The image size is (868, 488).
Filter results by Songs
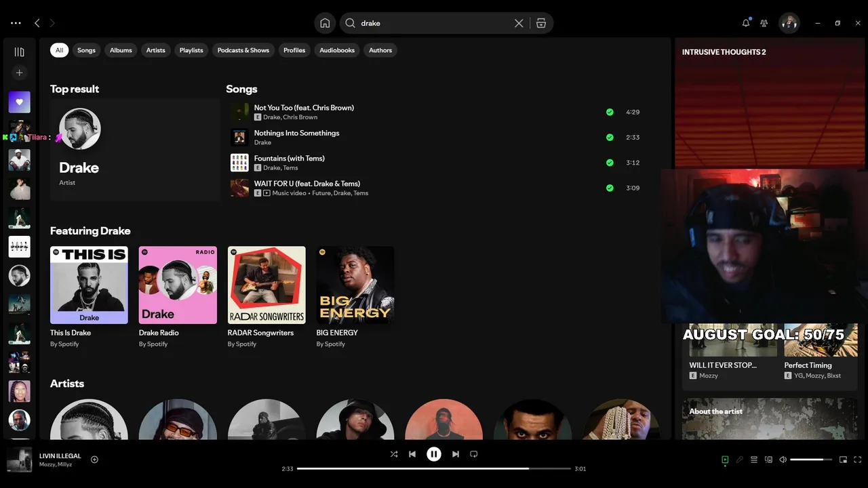tap(86, 50)
